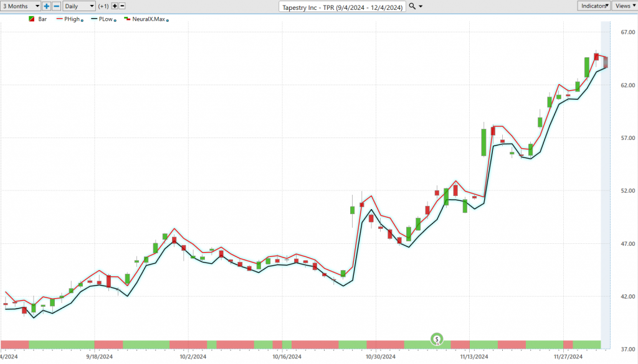Open the Indicators menu
Screen dimensions: 638x364
point(594,6)
